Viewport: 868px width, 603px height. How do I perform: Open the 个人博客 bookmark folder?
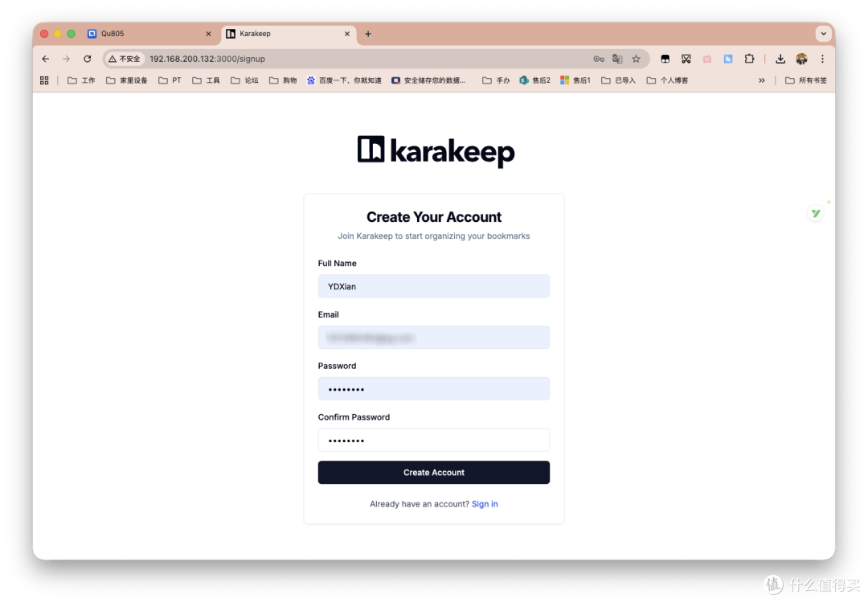[x=668, y=80]
